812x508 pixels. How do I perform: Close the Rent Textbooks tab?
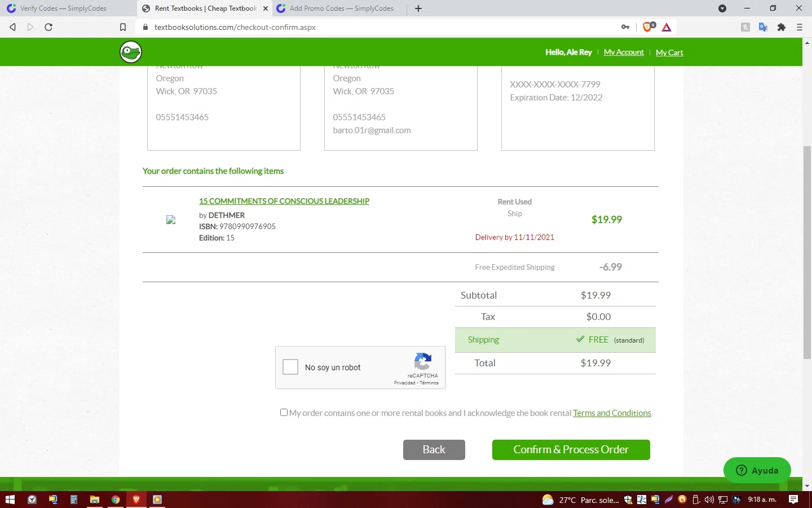[x=266, y=8]
